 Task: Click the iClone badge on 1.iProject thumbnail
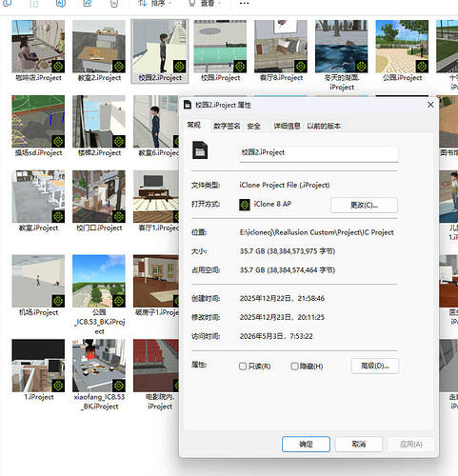point(58,386)
